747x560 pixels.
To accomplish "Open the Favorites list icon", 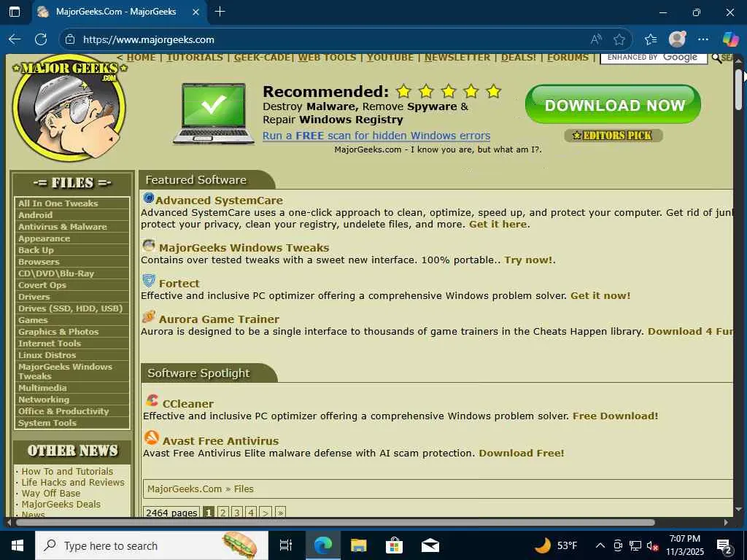I will tap(651, 39).
